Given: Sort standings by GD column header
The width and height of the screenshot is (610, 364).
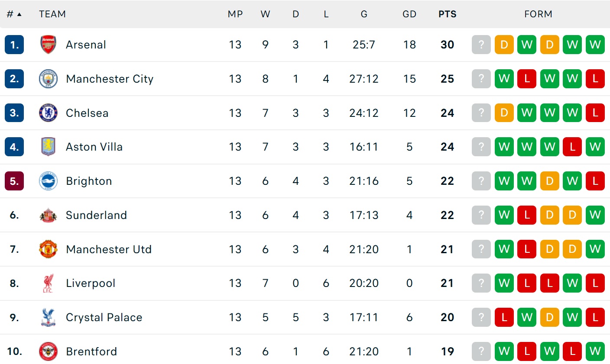Looking at the screenshot, I should 409,14.
